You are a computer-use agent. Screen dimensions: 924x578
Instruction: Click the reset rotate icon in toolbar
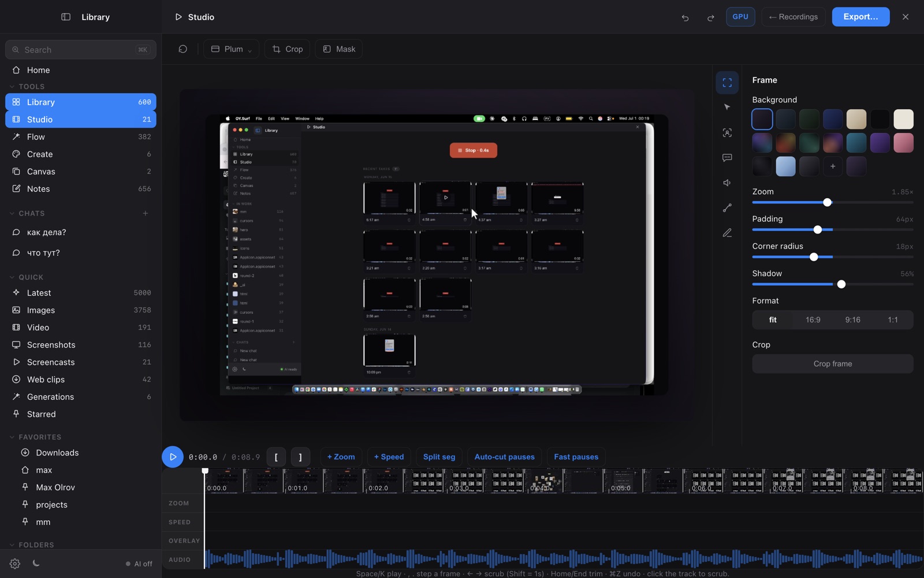click(x=183, y=49)
